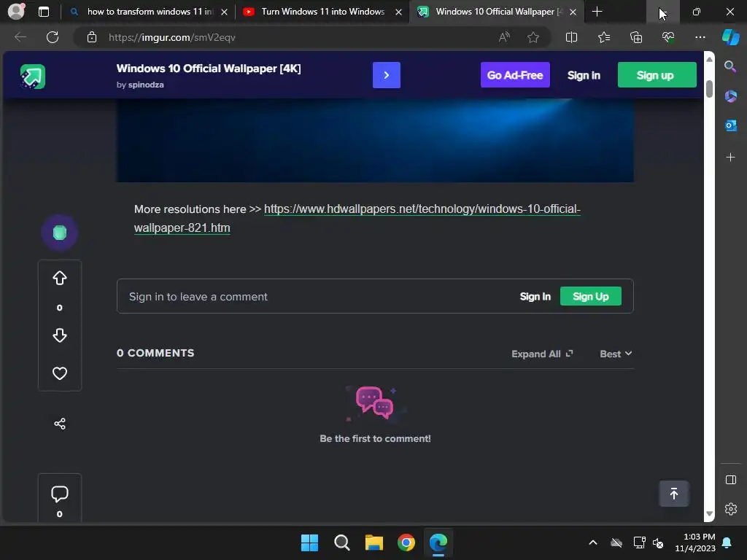Launch Google Chrome from the taskbar
The width and height of the screenshot is (747, 560).
pos(406,542)
